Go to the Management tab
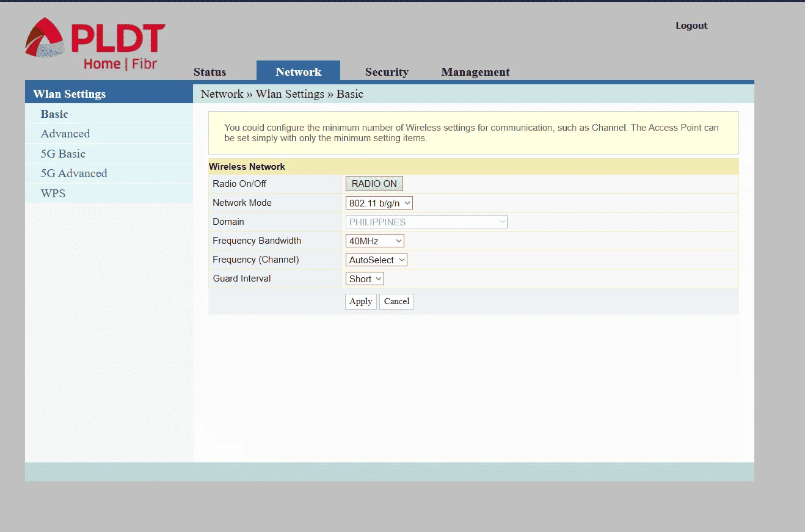 [x=475, y=71]
